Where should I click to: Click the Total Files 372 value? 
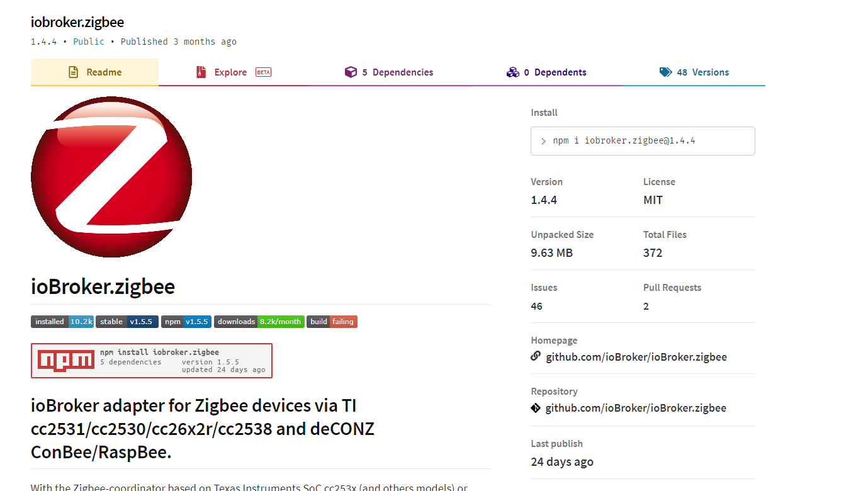(653, 253)
